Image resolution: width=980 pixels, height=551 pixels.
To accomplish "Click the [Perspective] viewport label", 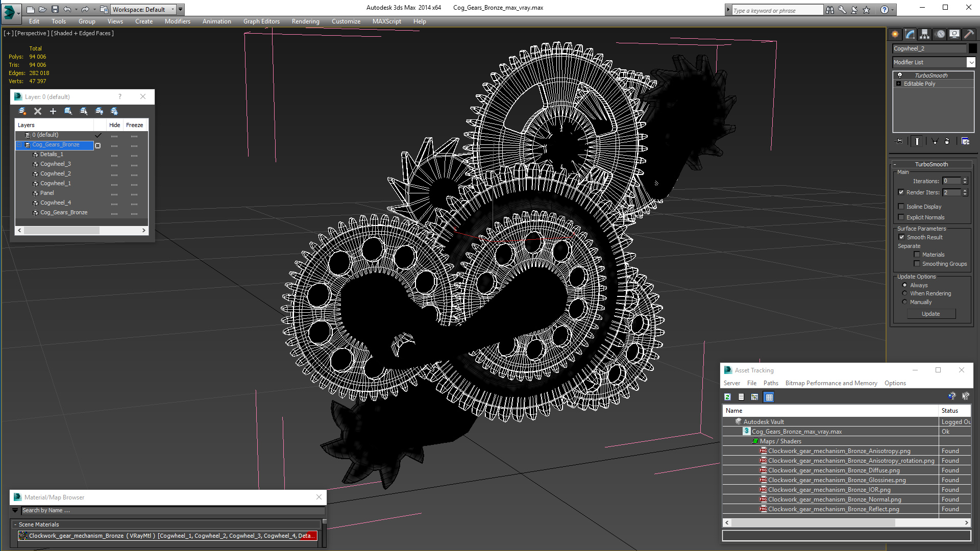I will click(32, 33).
